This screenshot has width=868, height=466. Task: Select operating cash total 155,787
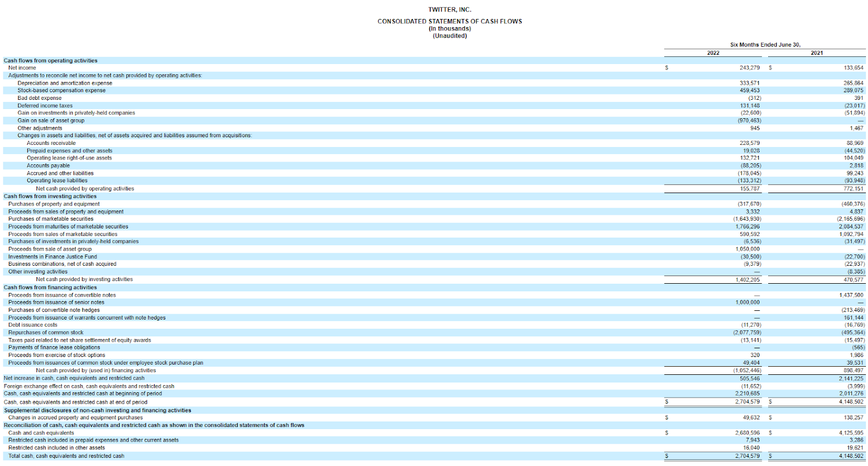coord(750,189)
